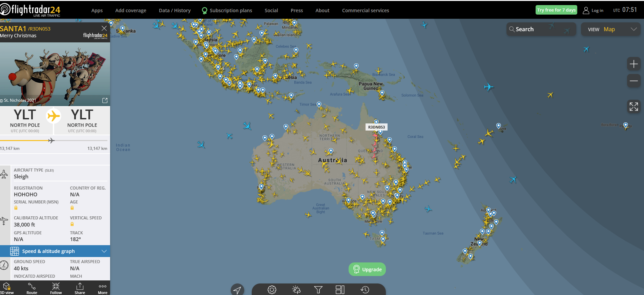644x295 pixels.
Task: Open the Press page
Action: tap(297, 11)
